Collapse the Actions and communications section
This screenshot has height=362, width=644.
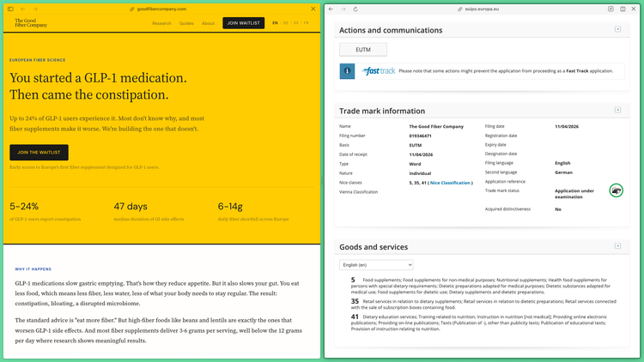617,29
